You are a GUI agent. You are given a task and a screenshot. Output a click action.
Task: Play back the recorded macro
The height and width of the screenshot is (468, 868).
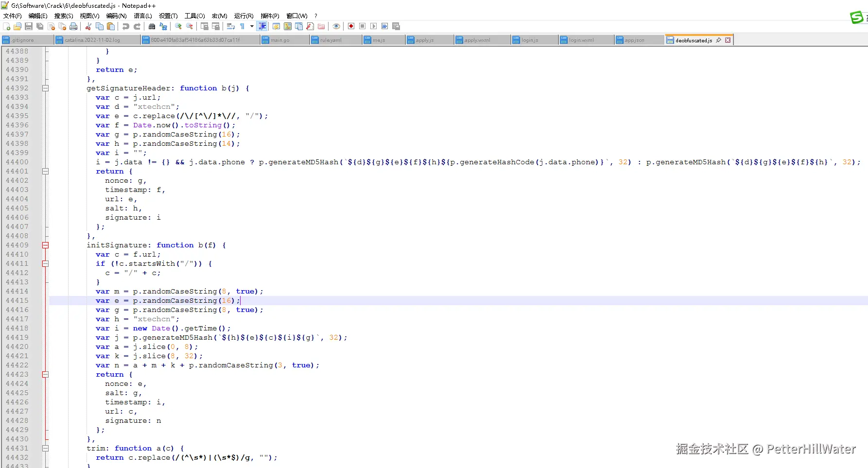(373, 26)
